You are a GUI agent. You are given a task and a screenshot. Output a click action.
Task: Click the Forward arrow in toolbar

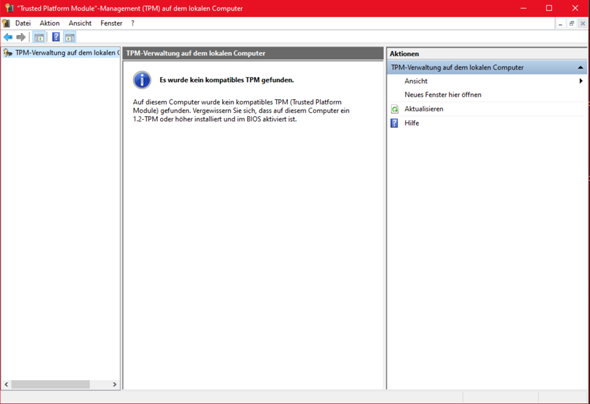tap(21, 37)
